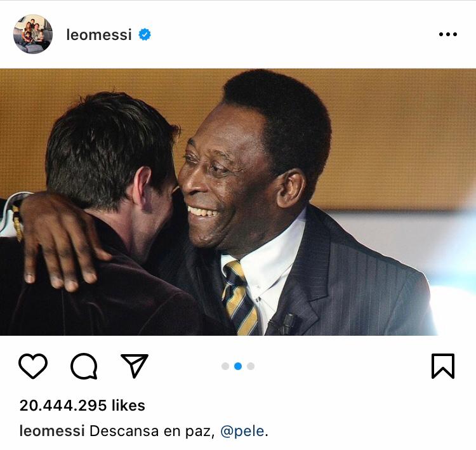Save the post with the bookmark icon

tap(443, 366)
